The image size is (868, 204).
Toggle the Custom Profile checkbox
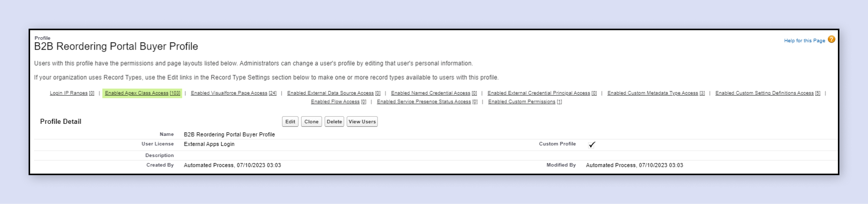point(592,145)
